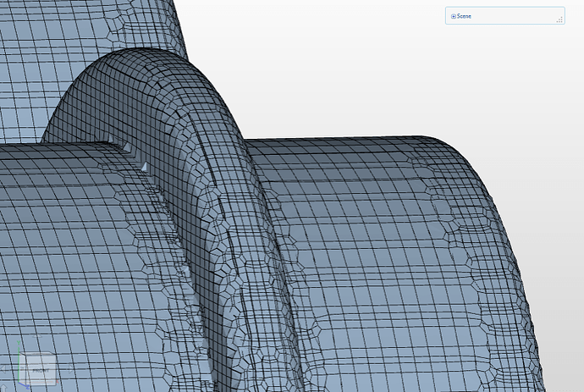584x392 pixels.
Task: Click the Scene panel resize grip
Action: (x=559, y=20)
